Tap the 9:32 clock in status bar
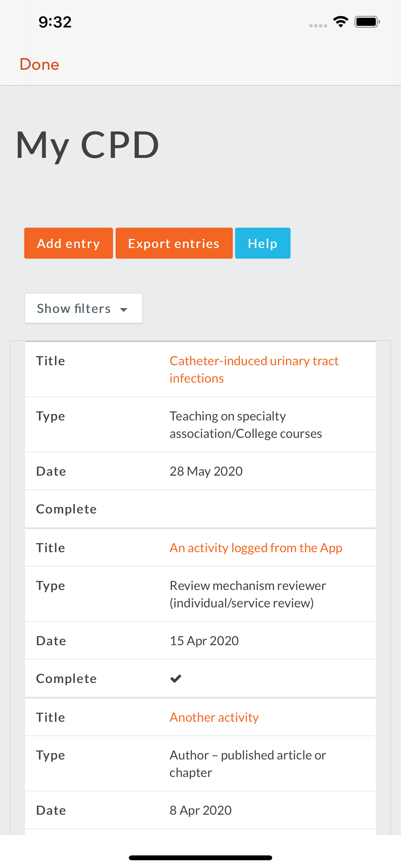 (55, 22)
